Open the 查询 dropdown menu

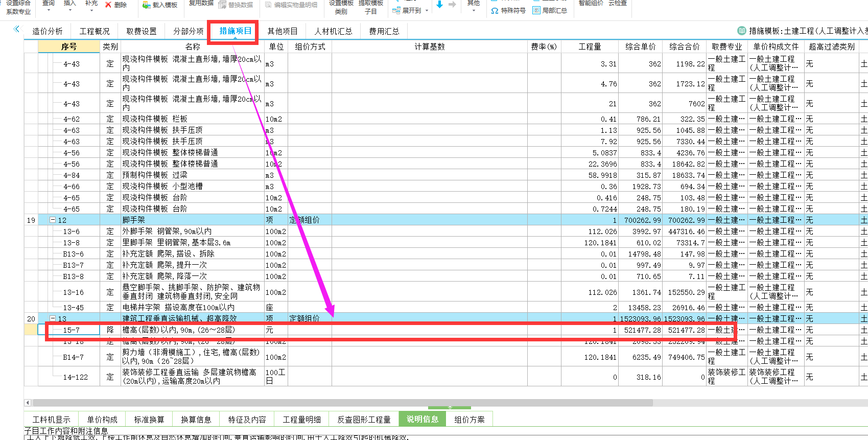(x=49, y=7)
